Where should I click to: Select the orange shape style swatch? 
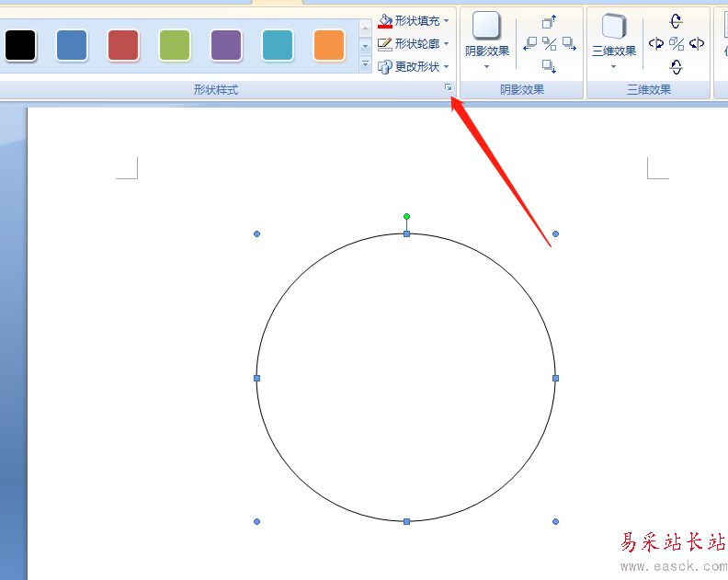pos(329,46)
